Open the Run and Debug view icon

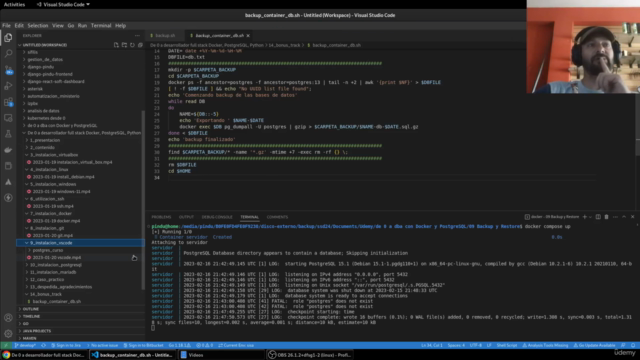(8, 86)
